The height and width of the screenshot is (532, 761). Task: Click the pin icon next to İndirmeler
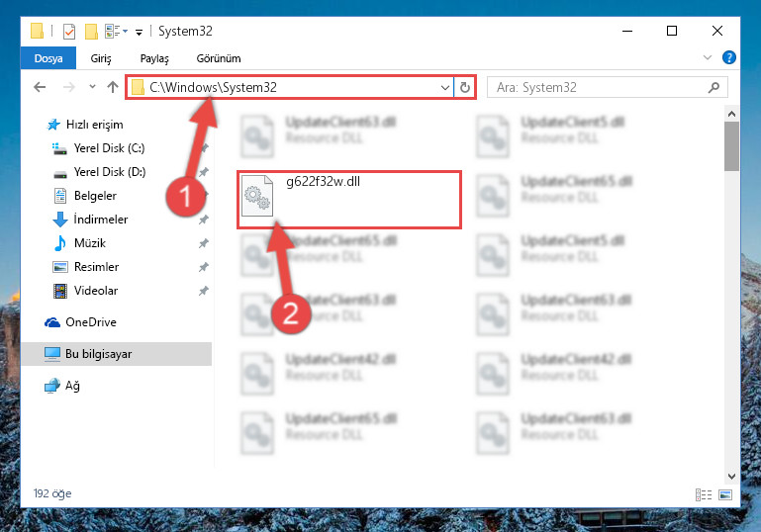203,220
